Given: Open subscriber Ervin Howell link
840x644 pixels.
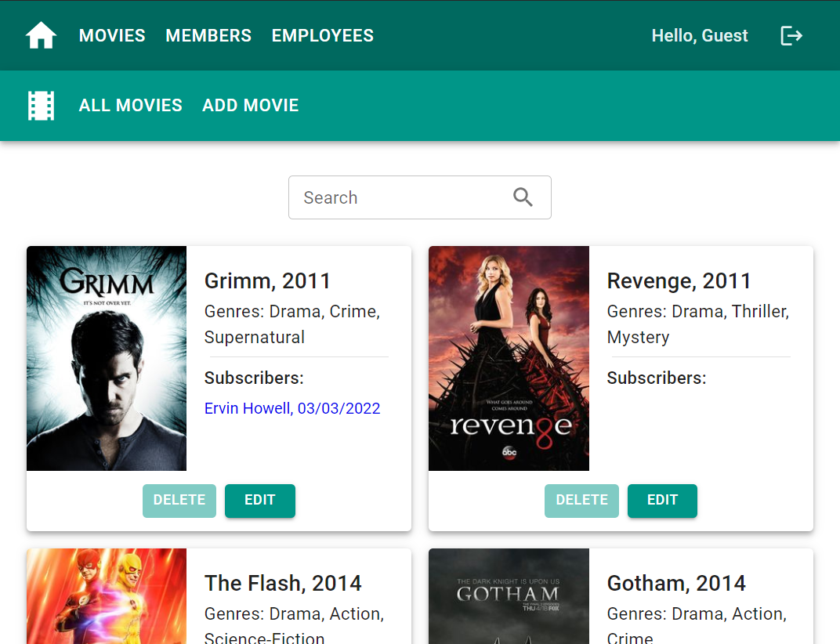Looking at the screenshot, I should pyautogui.click(x=292, y=408).
